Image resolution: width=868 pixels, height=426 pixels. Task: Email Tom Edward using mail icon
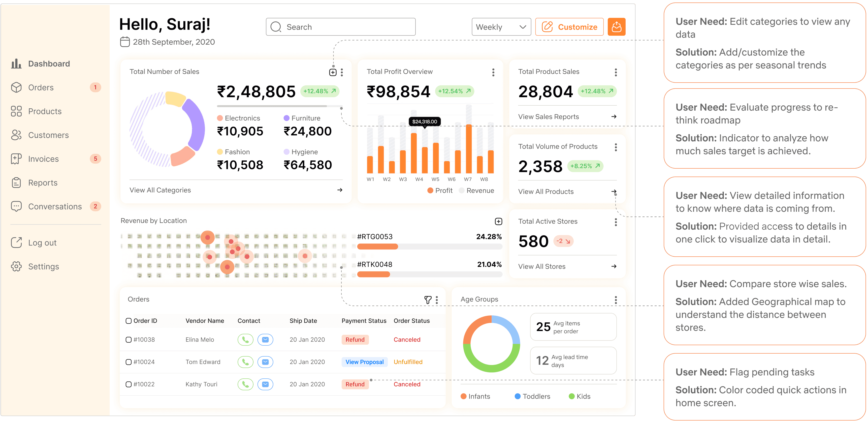coord(265,362)
